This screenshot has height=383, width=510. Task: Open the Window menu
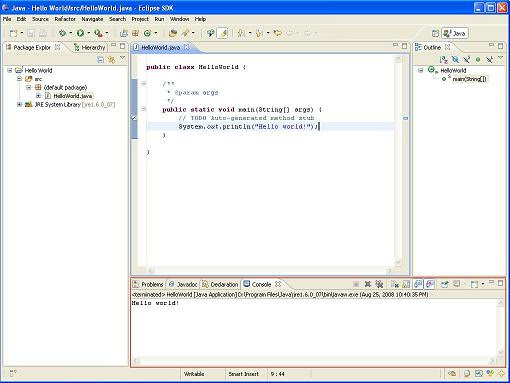pos(179,19)
